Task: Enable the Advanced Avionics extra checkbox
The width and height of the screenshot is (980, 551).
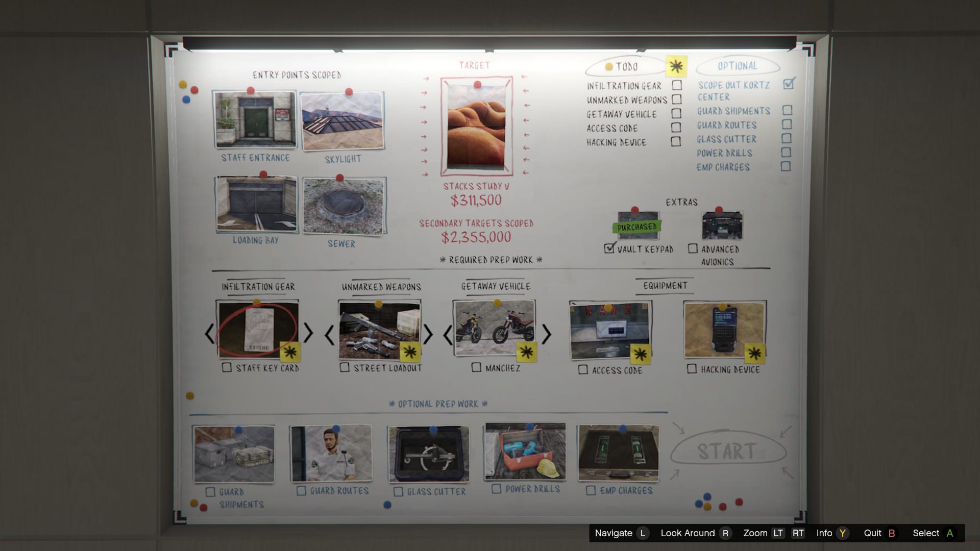Action: (x=693, y=248)
